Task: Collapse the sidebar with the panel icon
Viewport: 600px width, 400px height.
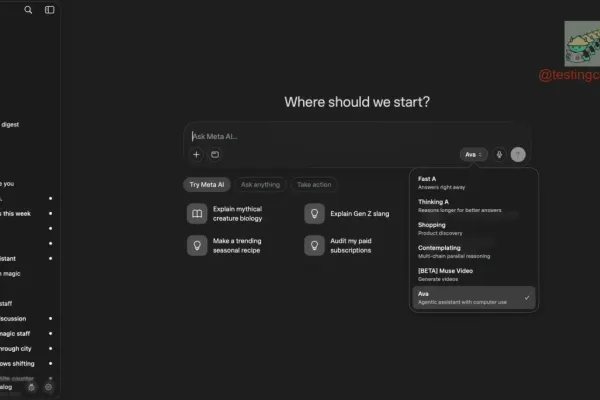Action: tap(49, 10)
